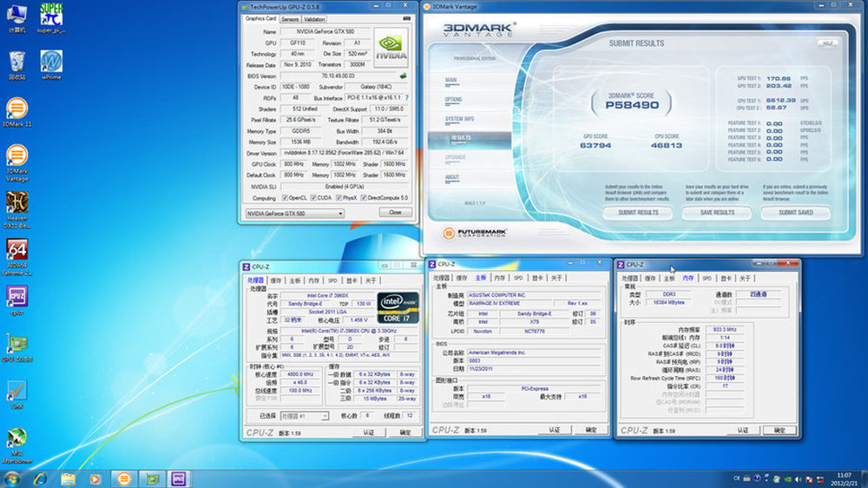Launch the GPU-Z desktop shortcut
The image size is (868, 488).
(16, 347)
